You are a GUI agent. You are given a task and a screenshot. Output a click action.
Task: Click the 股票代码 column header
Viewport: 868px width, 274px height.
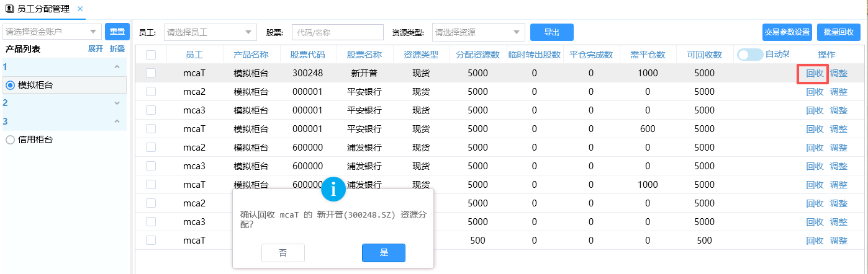click(x=307, y=55)
